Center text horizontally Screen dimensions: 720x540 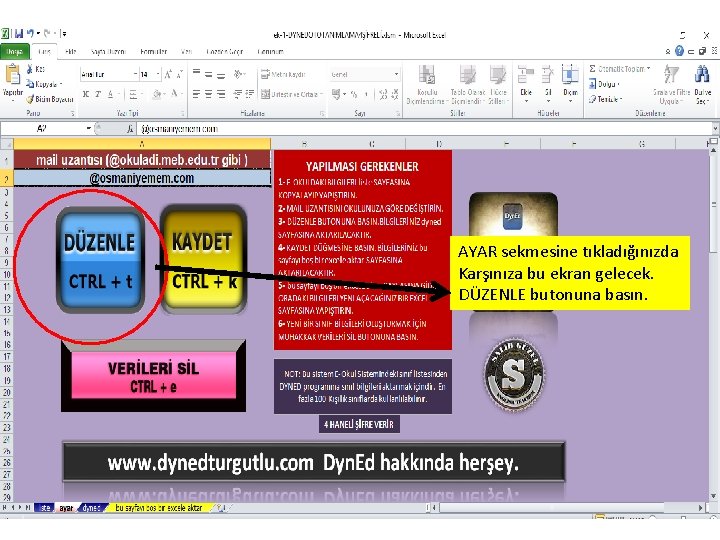coord(208,94)
